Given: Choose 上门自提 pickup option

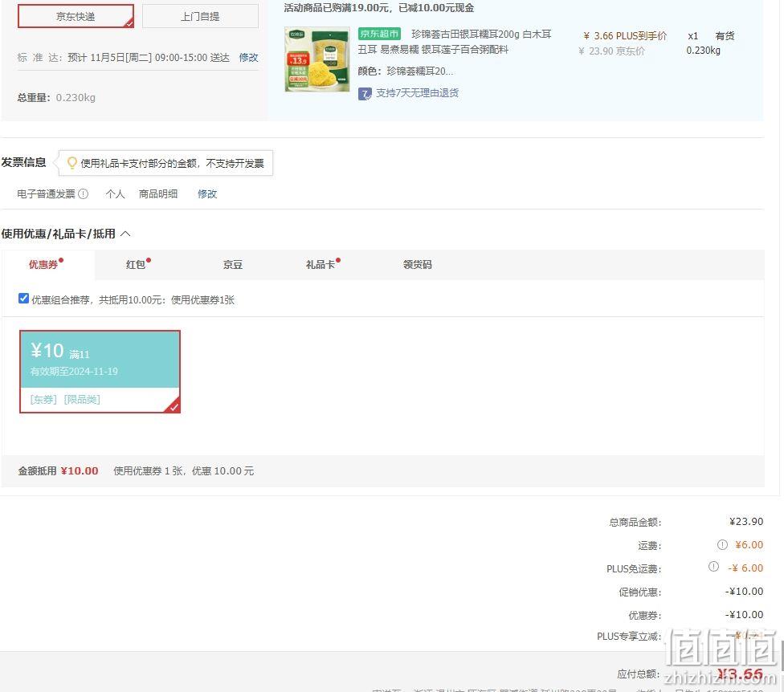Looking at the screenshot, I should point(200,17).
